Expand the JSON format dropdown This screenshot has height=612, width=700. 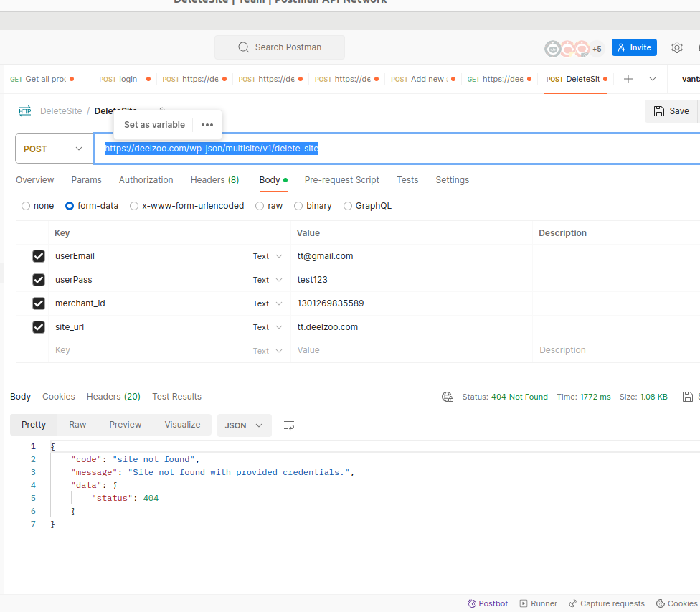[x=244, y=425]
